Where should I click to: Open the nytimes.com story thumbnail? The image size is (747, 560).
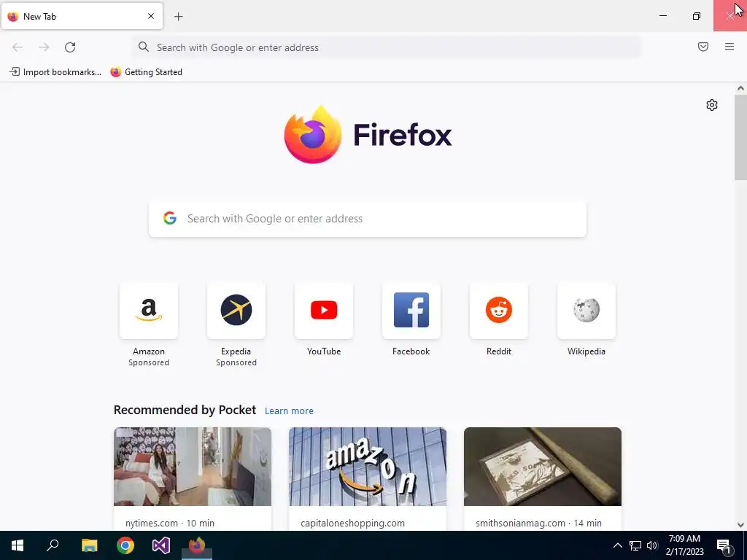pos(193,467)
